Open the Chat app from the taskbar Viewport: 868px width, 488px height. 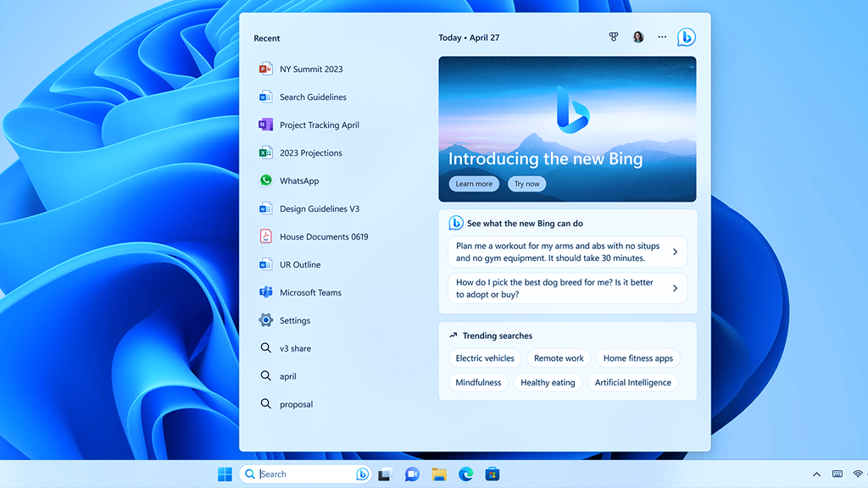tap(412, 474)
